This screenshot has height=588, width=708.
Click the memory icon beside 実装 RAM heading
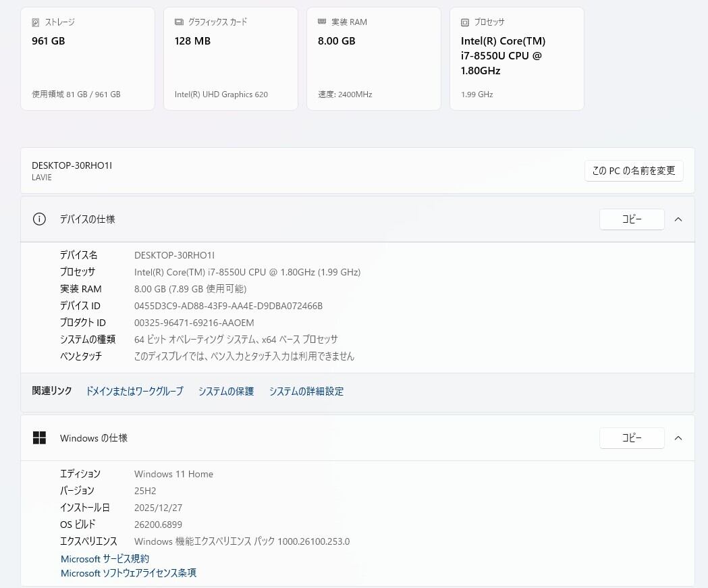pos(322,22)
